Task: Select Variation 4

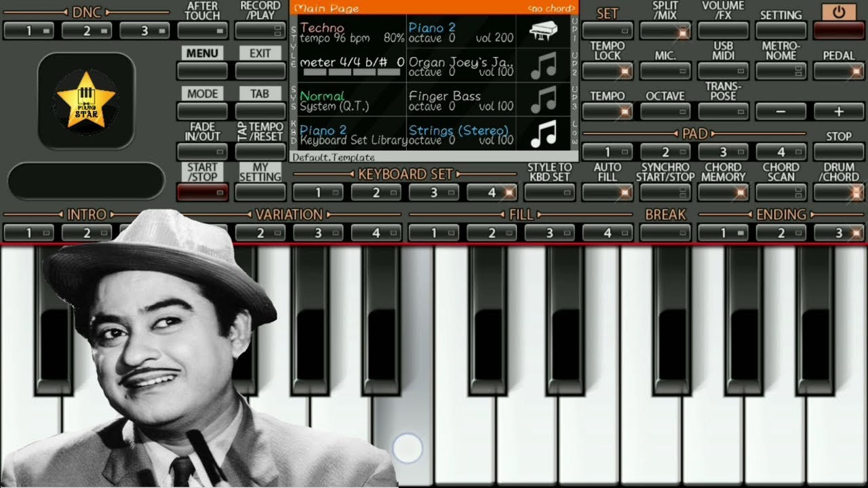Action: click(376, 232)
